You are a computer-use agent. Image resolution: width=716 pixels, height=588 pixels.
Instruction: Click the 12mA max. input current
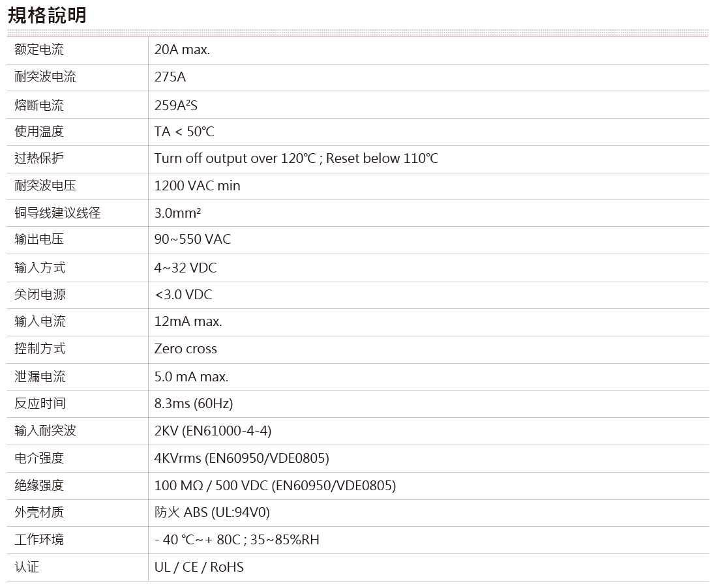point(188,321)
